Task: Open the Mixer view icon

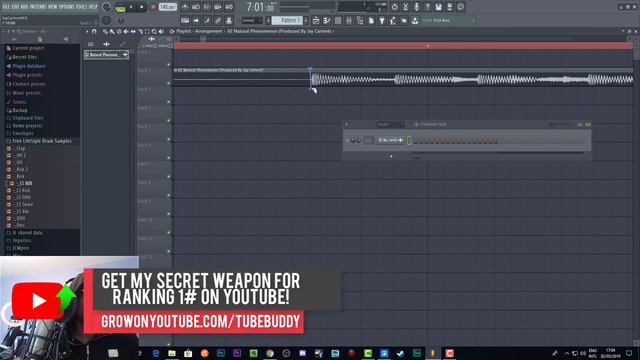Action: (349, 20)
